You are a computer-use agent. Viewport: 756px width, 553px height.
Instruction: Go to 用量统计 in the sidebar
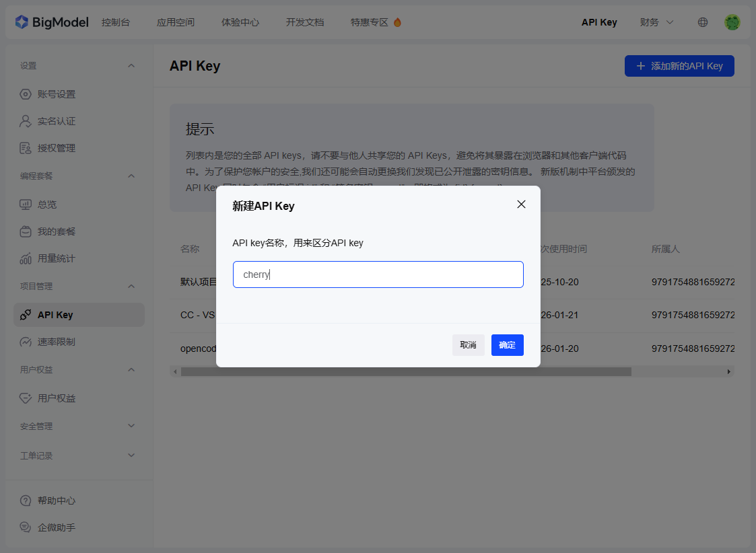tap(56, 258)
